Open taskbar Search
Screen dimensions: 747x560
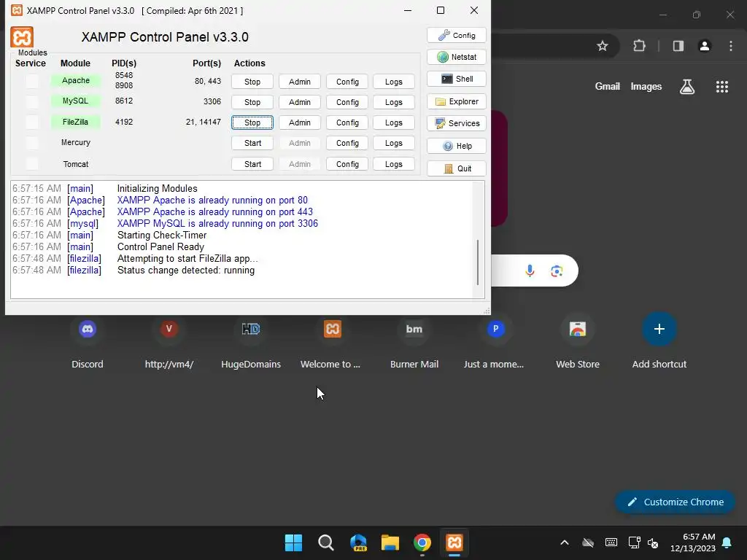[x=326, y=542]
